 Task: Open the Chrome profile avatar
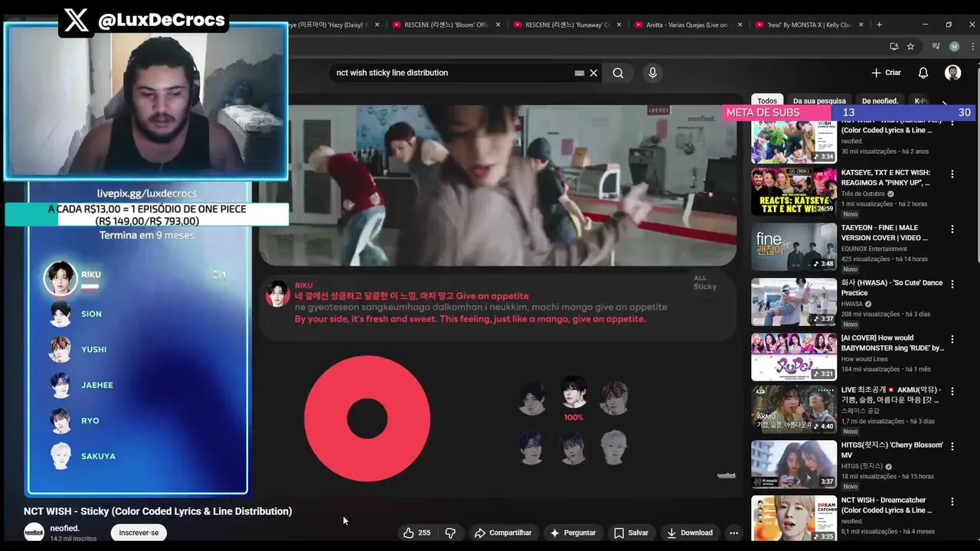click(x=954, y=47)
